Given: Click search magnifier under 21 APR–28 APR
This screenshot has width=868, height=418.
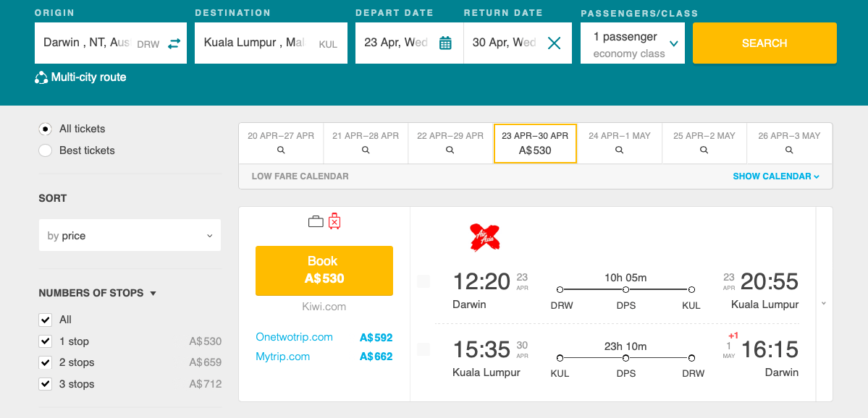Looking at the screenshot, I should (366, 150).
